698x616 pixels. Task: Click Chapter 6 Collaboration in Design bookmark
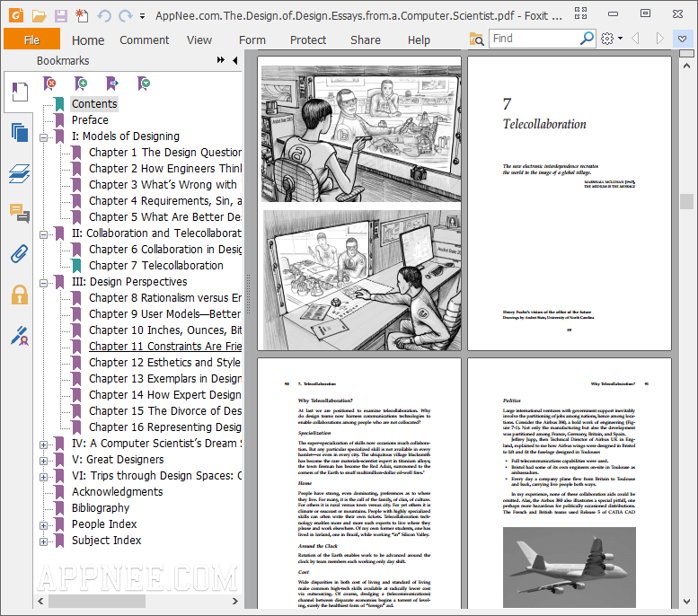pyautogui.click(x=165, y=250)
